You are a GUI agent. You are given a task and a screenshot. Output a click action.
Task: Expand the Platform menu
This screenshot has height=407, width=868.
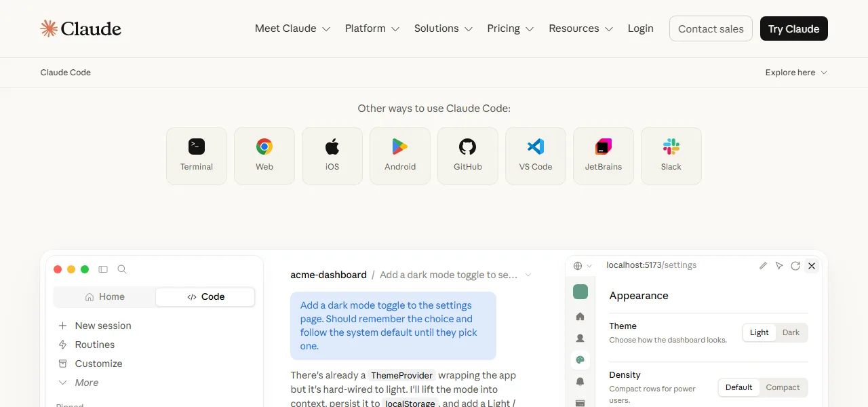click(372, 28)
